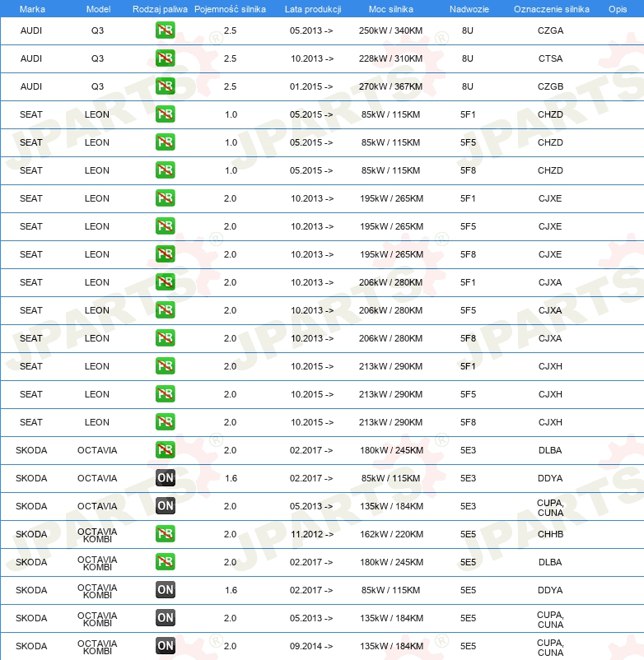Click ON icon for Octavia 5E3 CUPA, CUNA
This screenshot has width=644, height=660.
[x=165, y=506]
